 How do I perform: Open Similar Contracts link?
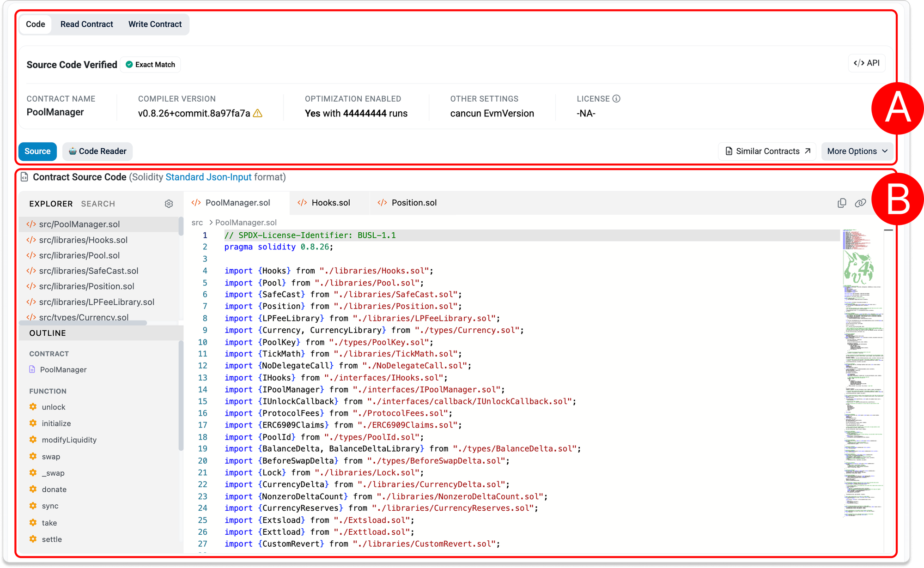pyautogui.click(x=767, y=151)
